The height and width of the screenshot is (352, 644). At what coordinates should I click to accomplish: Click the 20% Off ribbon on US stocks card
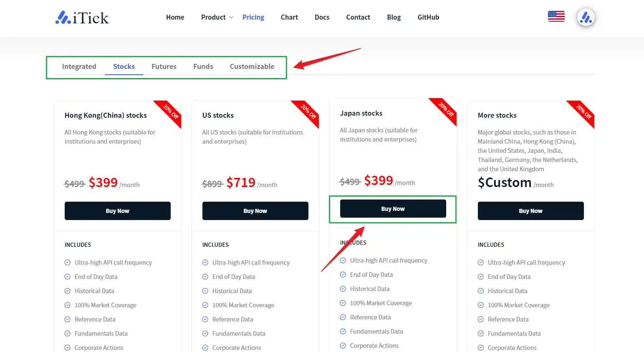(308, 112)
